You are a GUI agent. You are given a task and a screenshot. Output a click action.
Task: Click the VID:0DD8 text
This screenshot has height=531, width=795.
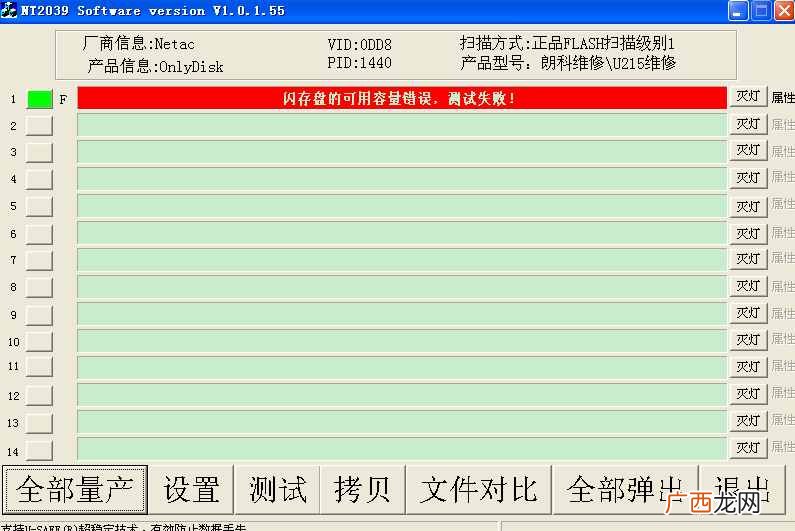[359, 45]
